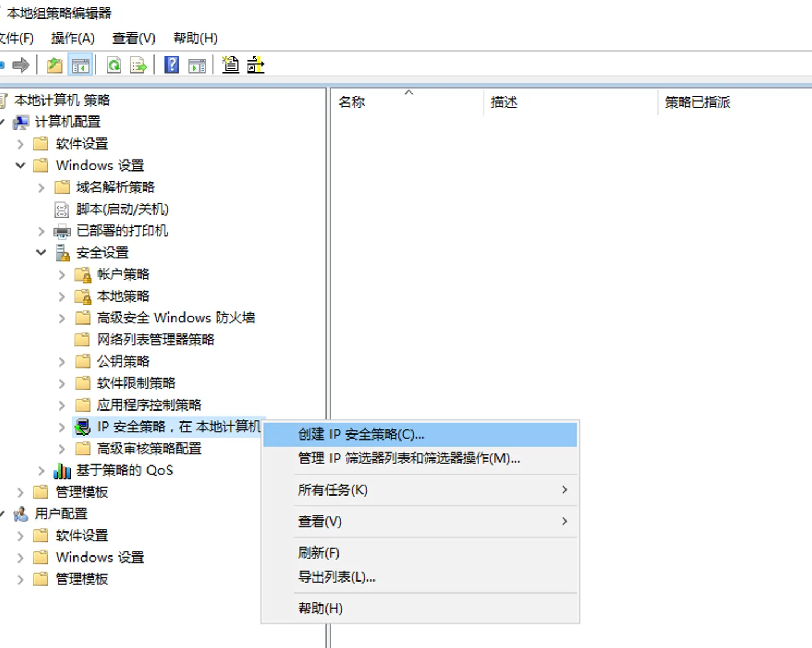Expand the 帐户策略 tree node

62,275
